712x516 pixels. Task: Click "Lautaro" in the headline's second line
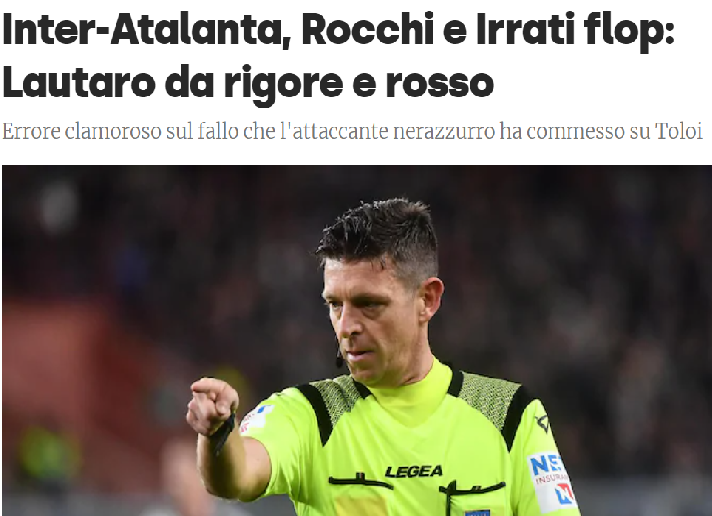[79, 83]
